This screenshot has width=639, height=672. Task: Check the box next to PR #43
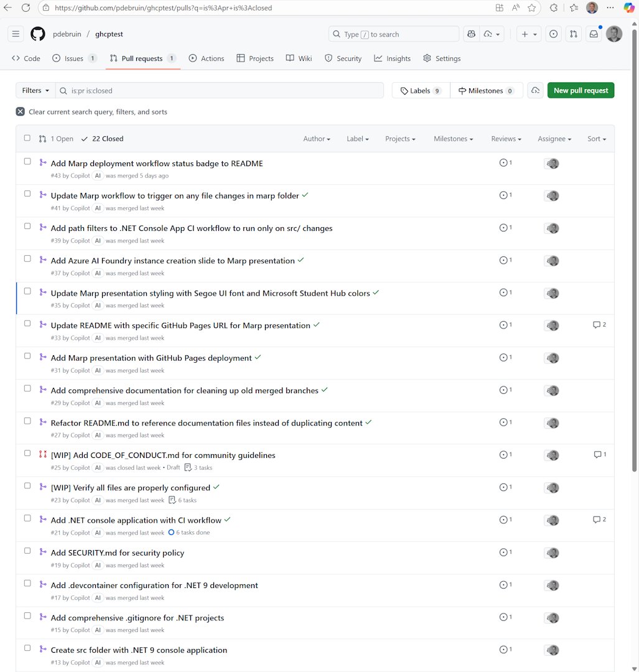pyautogui.click(x=27, y=161)
